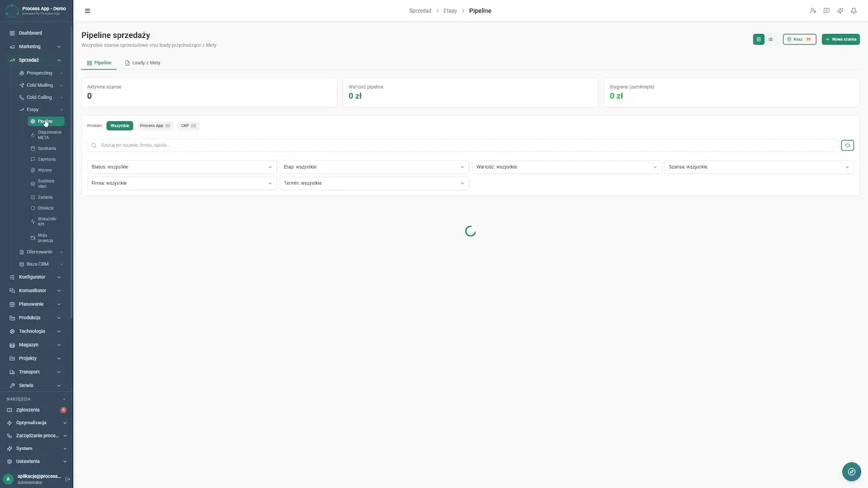Go to Etapy breadcrumb link
This screenshot has width=868, height=488.
[450, 11]
